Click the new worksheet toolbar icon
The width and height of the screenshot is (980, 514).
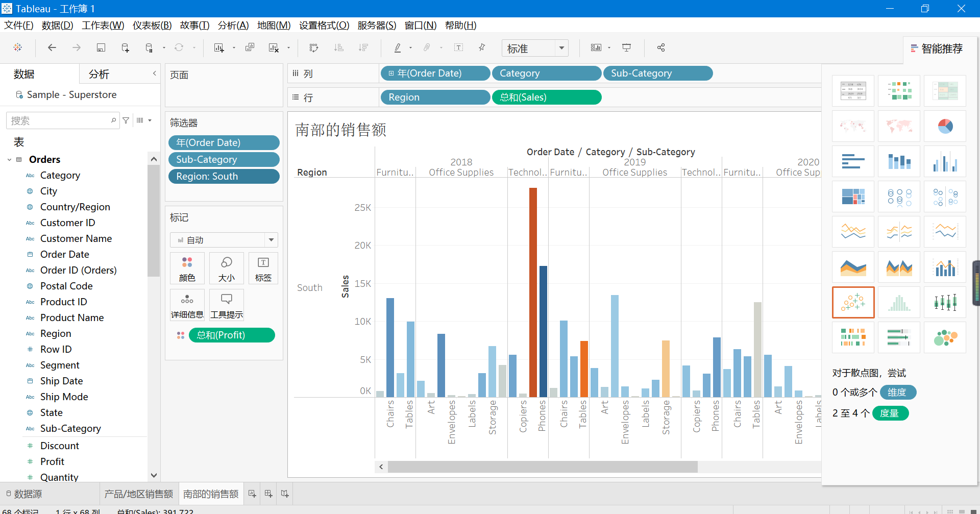pyautogui.click(x=219, y=47)
